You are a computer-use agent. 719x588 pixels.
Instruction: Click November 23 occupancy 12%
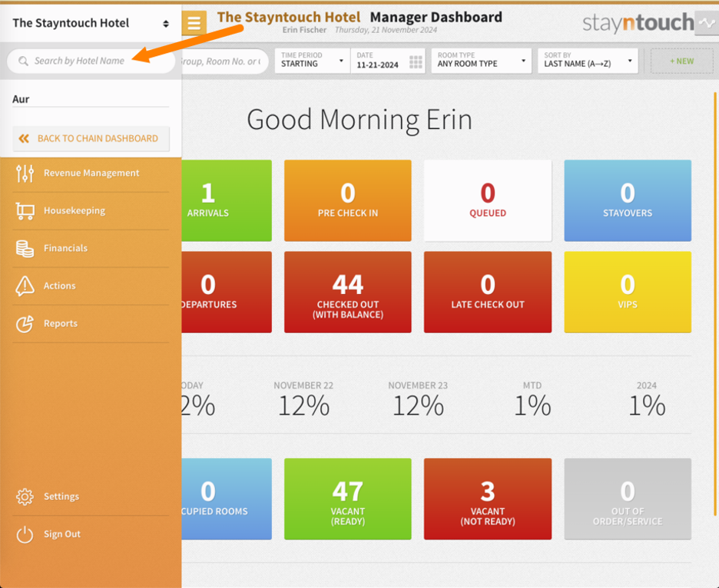click(x=418, y=400)
